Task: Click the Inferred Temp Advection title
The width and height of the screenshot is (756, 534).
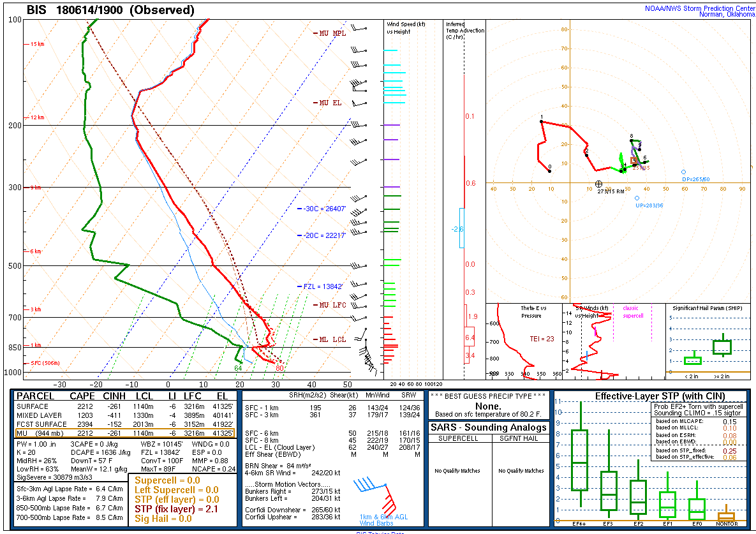Action: click(x=465, y=31)
